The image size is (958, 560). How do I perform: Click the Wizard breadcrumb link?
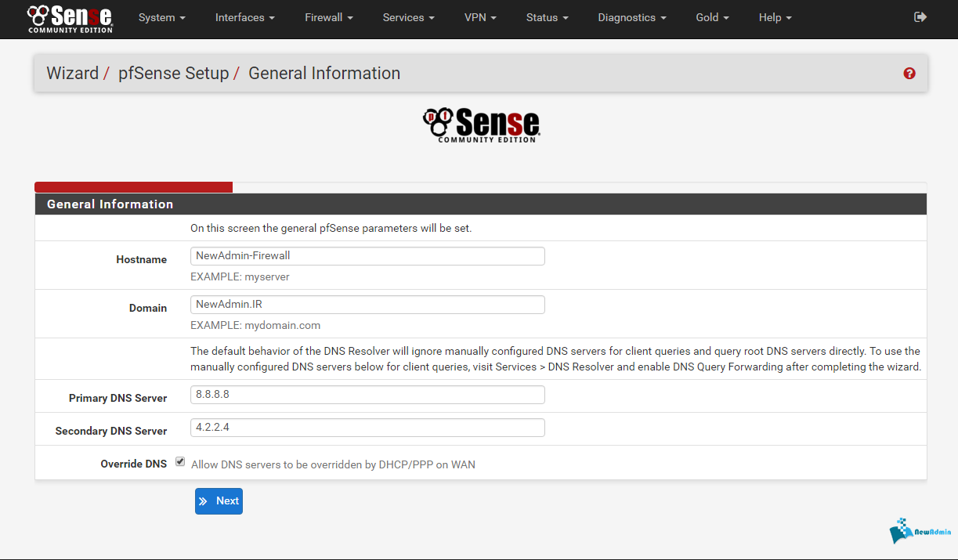point(73,74)
